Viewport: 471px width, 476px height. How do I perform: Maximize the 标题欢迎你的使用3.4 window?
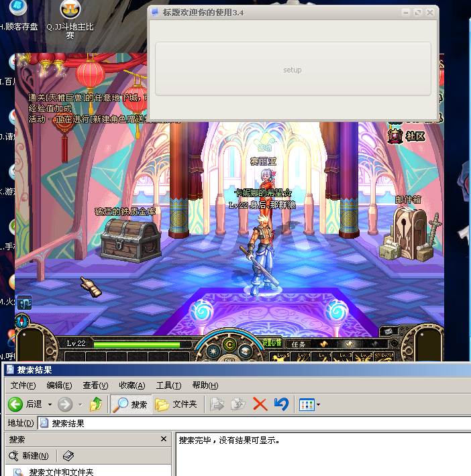(418, 13)
